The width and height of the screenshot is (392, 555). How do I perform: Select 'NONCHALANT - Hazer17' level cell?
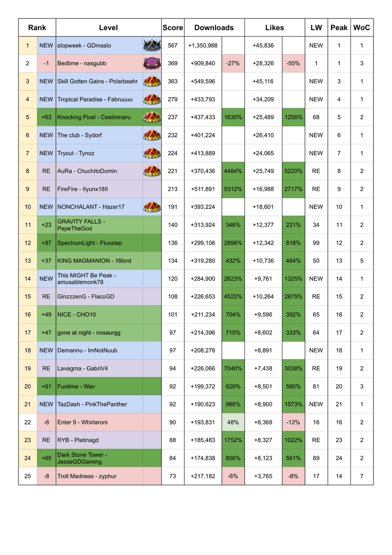point(99,207)
